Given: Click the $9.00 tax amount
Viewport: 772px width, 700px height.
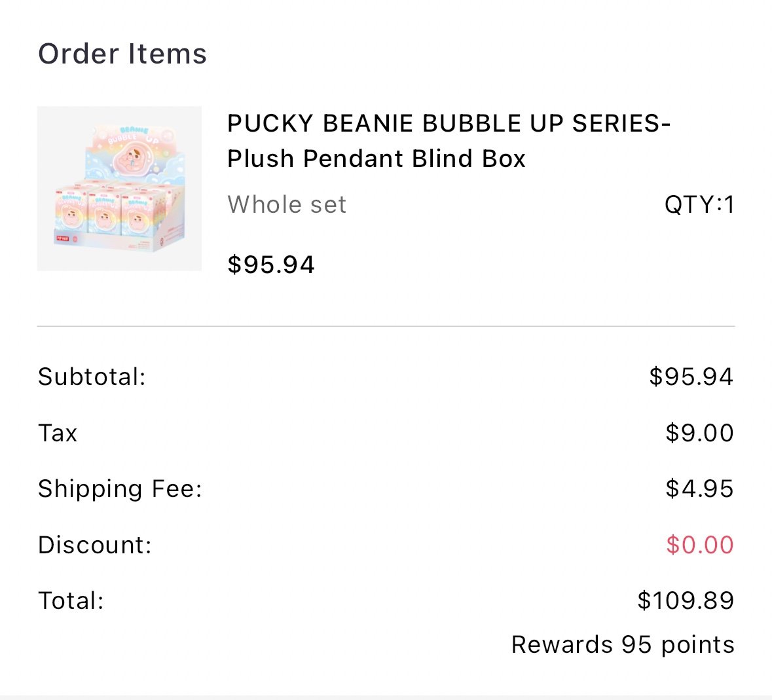Looking at the screenshot, I should [699, 433].
